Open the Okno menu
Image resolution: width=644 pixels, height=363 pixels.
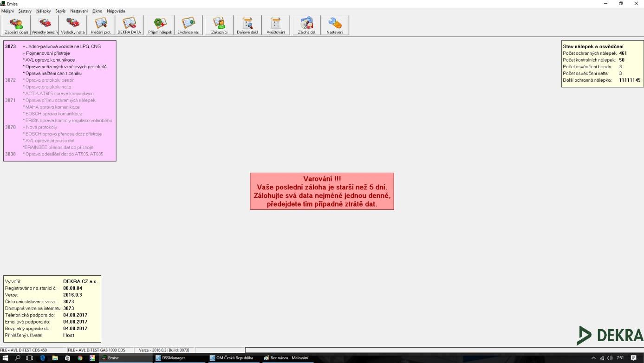pos(97,11)
